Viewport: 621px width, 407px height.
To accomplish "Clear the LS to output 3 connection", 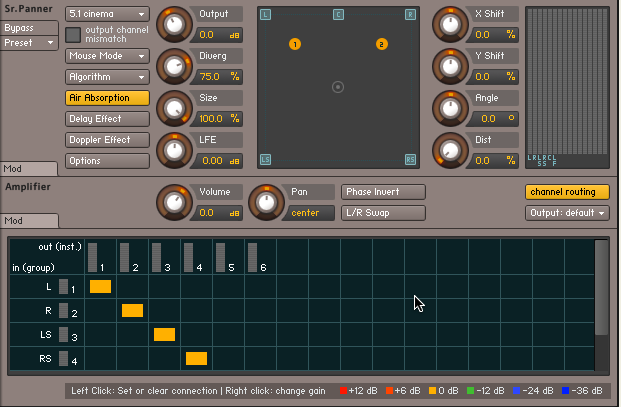I will click(164, 335).
